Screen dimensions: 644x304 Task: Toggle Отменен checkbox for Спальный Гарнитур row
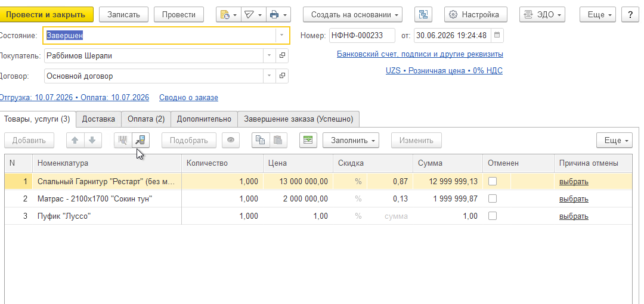click(x=492, y=181)
